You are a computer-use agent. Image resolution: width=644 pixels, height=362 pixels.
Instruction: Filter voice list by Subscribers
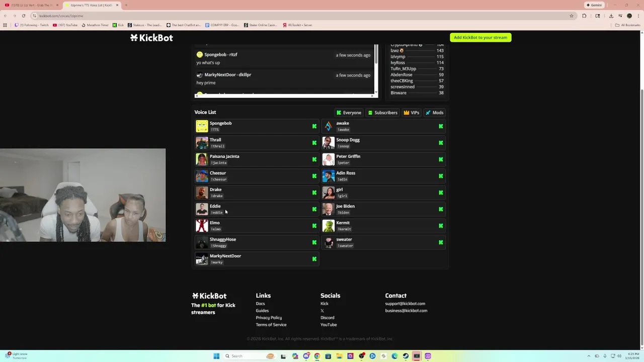(x=382, y=113)
